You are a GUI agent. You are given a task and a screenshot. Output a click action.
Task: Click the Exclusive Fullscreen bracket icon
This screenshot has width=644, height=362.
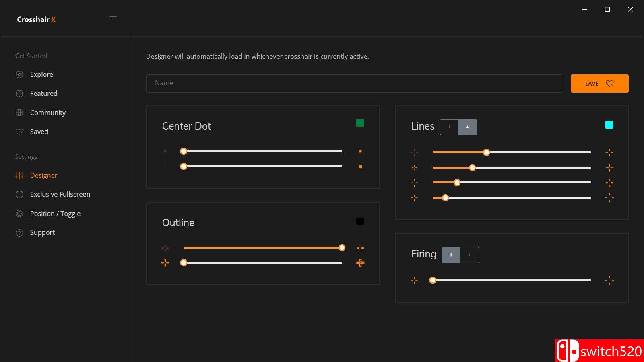[19, 195]
